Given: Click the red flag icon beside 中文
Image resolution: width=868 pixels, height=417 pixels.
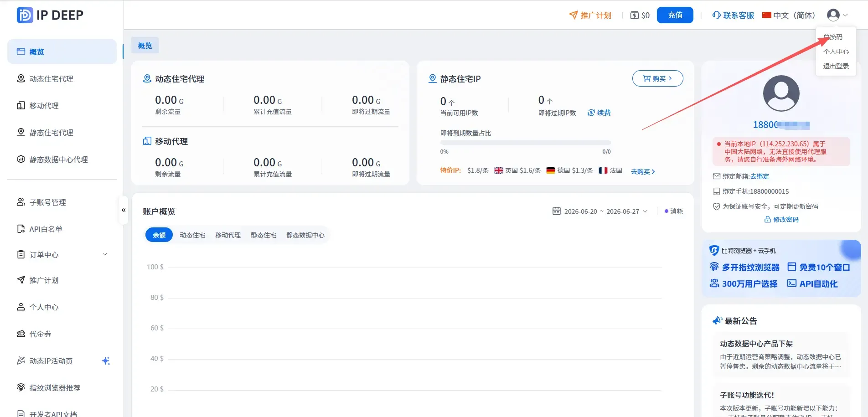Looking at the screenshot, I should click(x=767, y=15).
